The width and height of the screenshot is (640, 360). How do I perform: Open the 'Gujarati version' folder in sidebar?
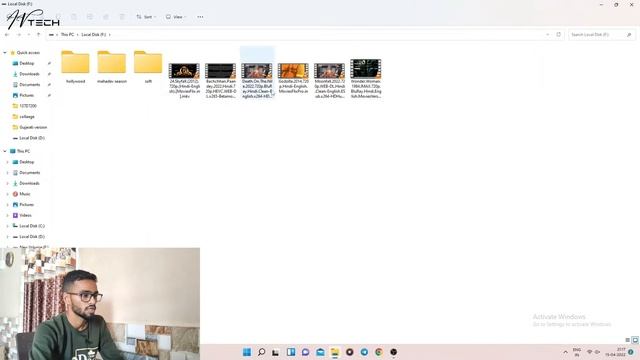click(x=33, y=127)
